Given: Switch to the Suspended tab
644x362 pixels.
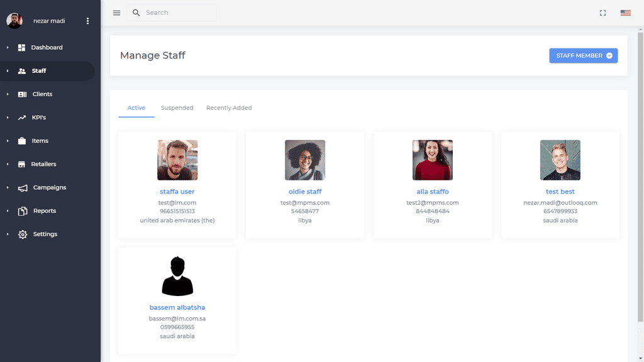Looking at the screenshot, I should [177, 107].
